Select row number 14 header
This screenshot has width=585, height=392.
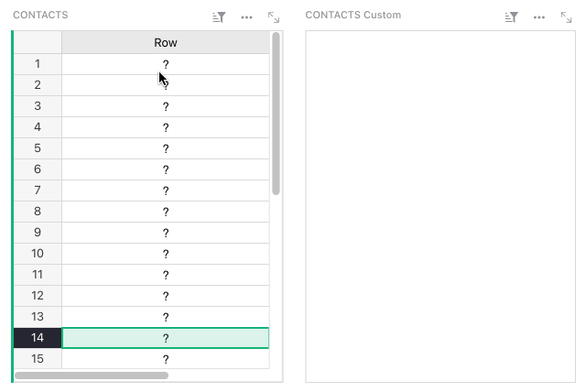tap(38, 338)
